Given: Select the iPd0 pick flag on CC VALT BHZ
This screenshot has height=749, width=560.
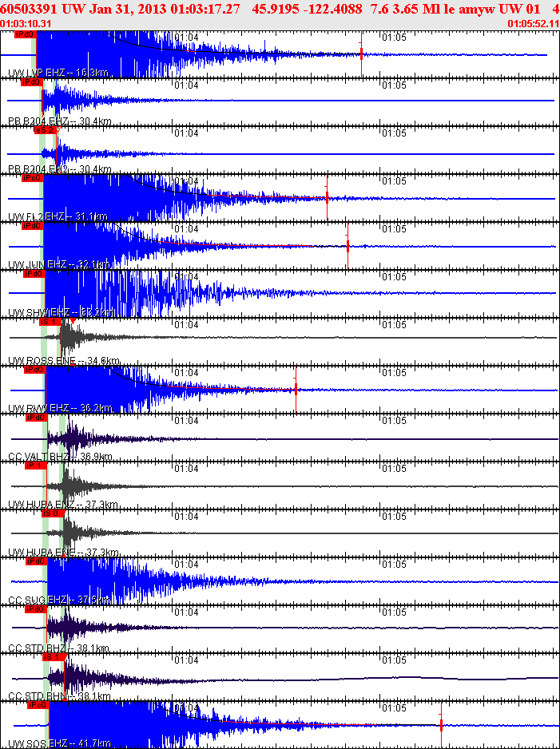Looking at the screenshot, I should click(x=36, y=418).
